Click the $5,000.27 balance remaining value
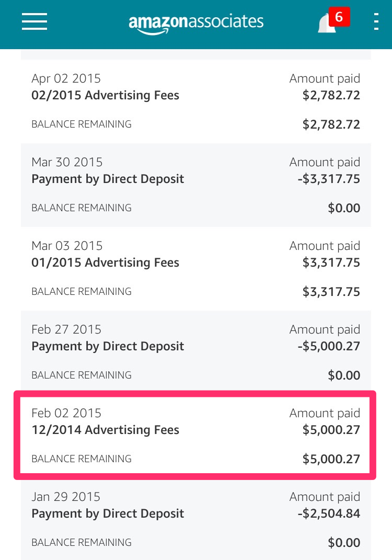Image resolution: width=392 pixels, height=560 pixels. coord(331,459)
